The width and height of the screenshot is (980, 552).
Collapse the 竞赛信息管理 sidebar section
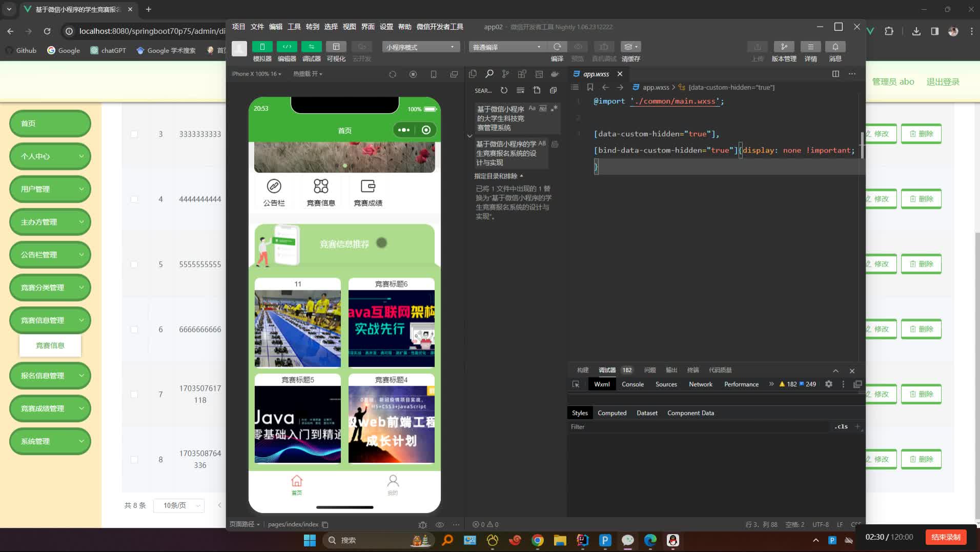pyautogui.click(x=80, y=320)
